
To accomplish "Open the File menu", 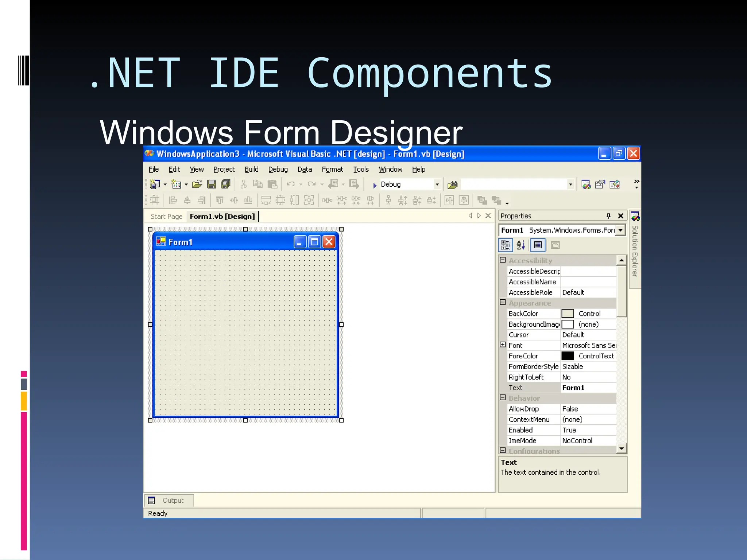I will [154, 170].
